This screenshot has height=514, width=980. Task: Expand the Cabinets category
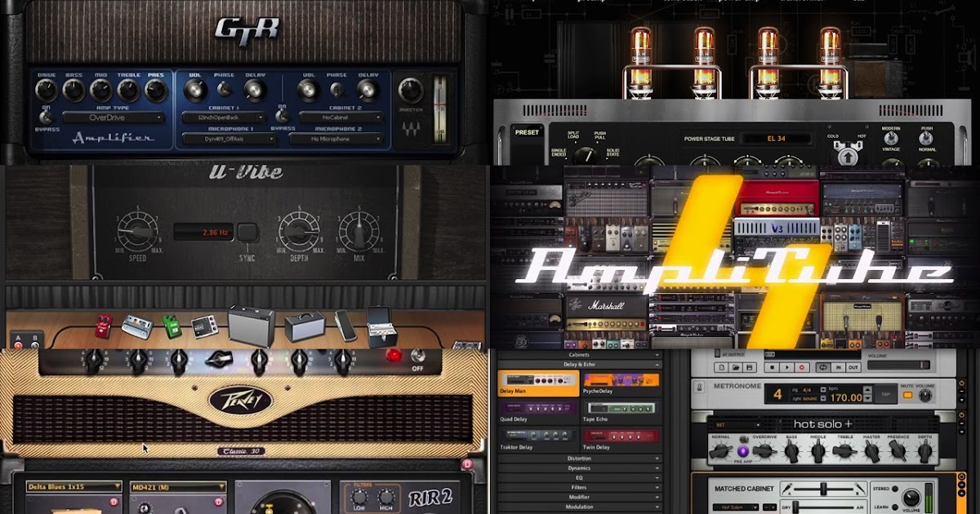click(x=580, y=356)
